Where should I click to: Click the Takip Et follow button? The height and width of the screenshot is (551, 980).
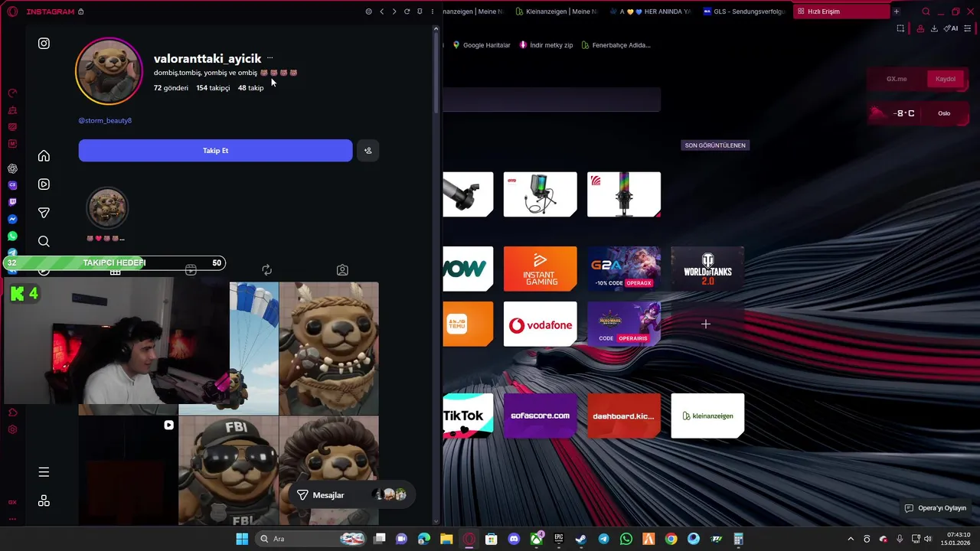pos(215,151)
